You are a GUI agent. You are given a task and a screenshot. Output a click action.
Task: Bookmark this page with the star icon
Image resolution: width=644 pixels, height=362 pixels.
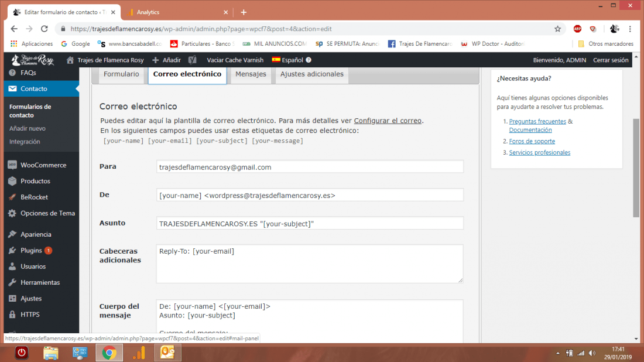[557, 29]
